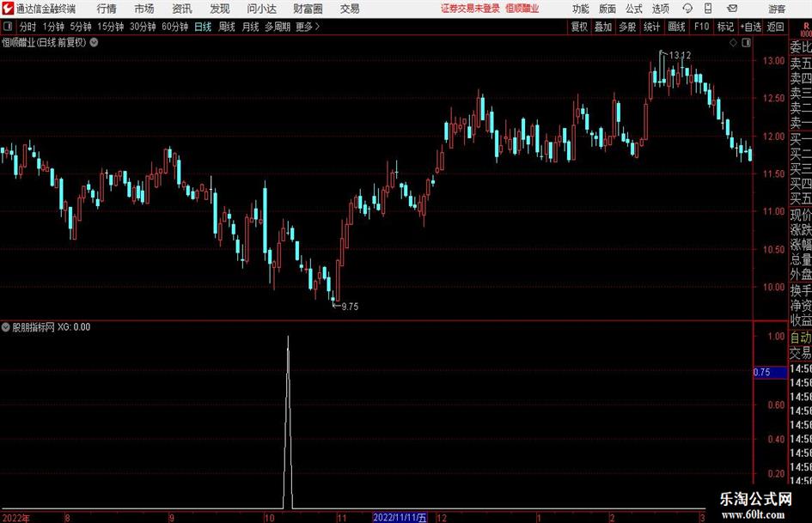Select the 日线 daily period tab
The height and width of the screenshot is (523, 812).
(x=203, y=27)
